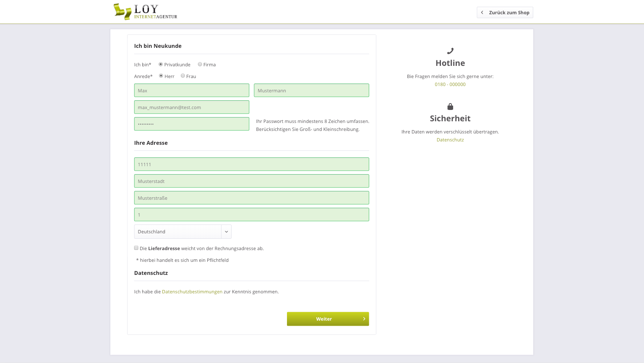Focus the street field Musterstraße
644x363 pixels.
click(252, 198)
